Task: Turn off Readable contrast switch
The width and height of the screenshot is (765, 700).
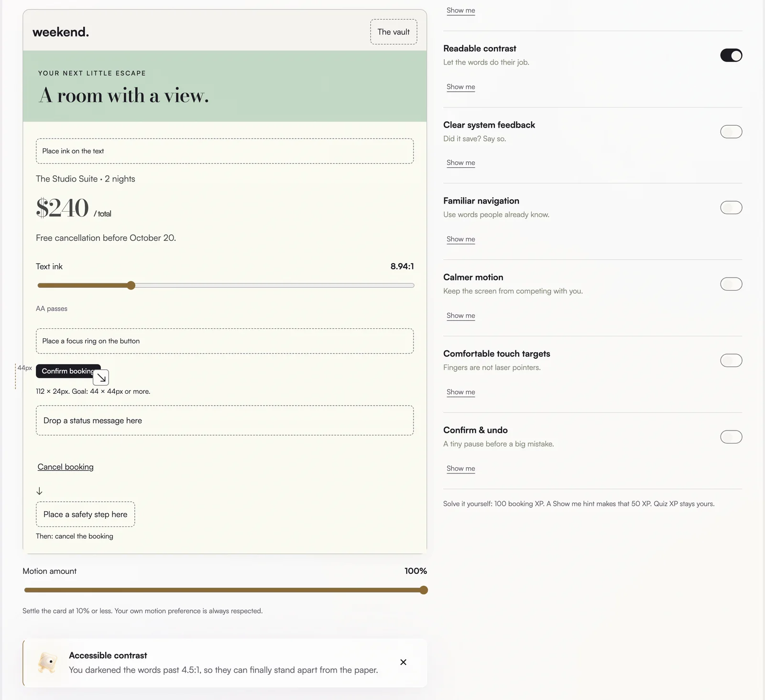Action: click(x=731, y=55)
